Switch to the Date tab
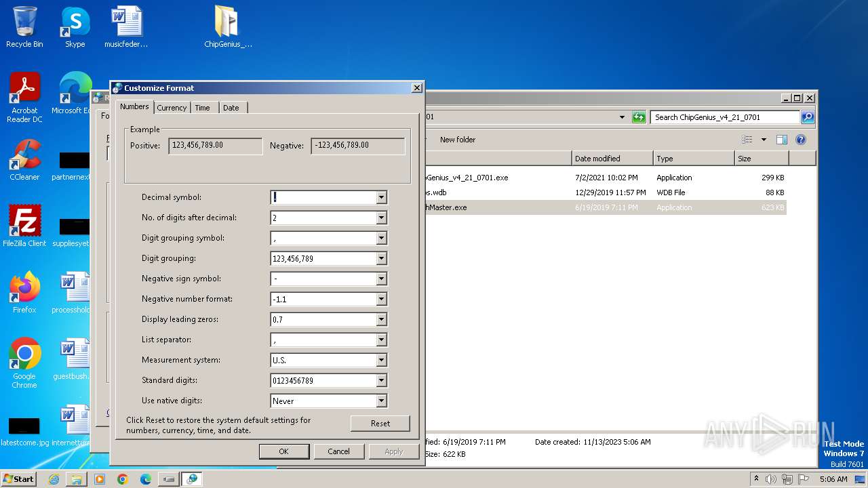The width and height of the screenshot is (868, 488). (231, 108)
